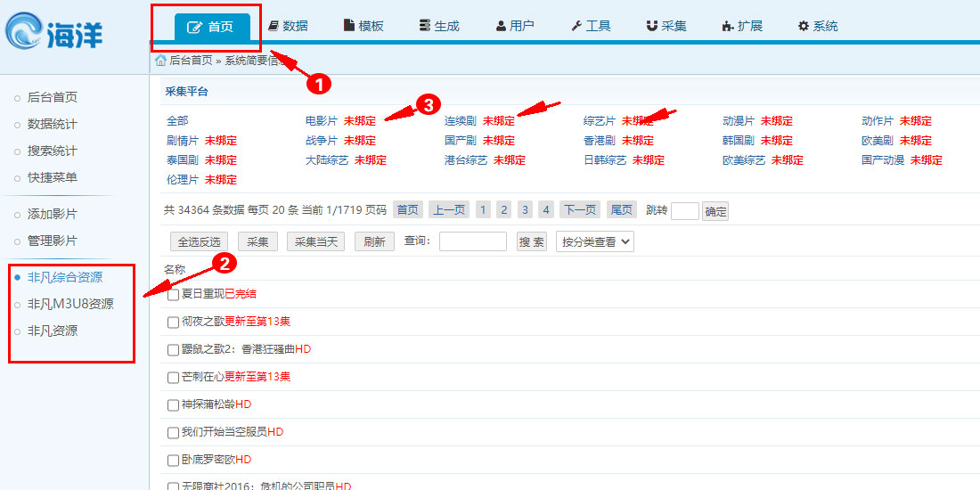Open the 模板 file icon tab

click(363, 26)
